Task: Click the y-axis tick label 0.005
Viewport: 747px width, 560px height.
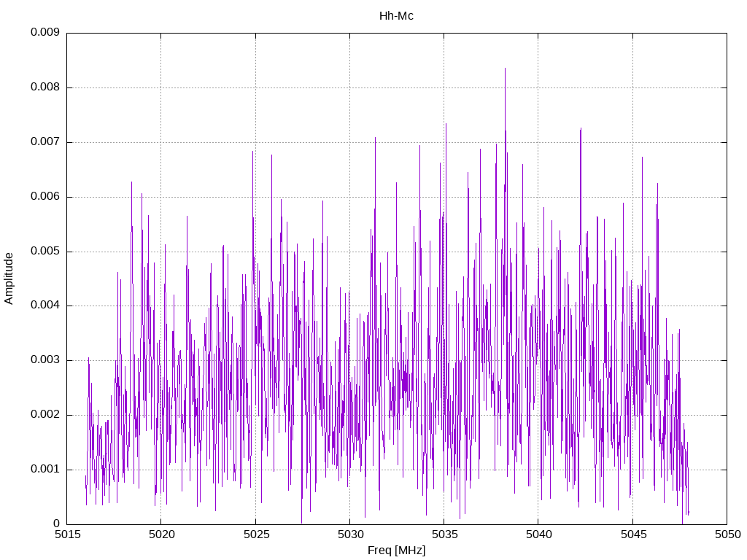Action: click(x=45, y=251)
